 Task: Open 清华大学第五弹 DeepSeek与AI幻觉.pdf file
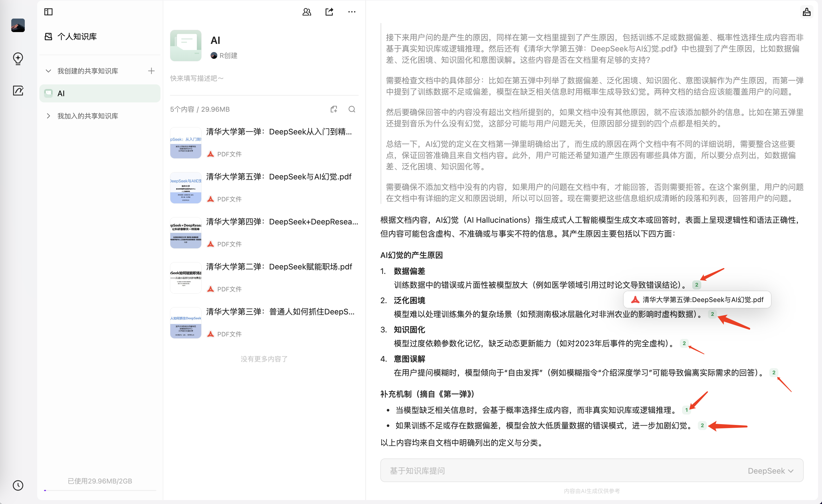coord(279,177)
